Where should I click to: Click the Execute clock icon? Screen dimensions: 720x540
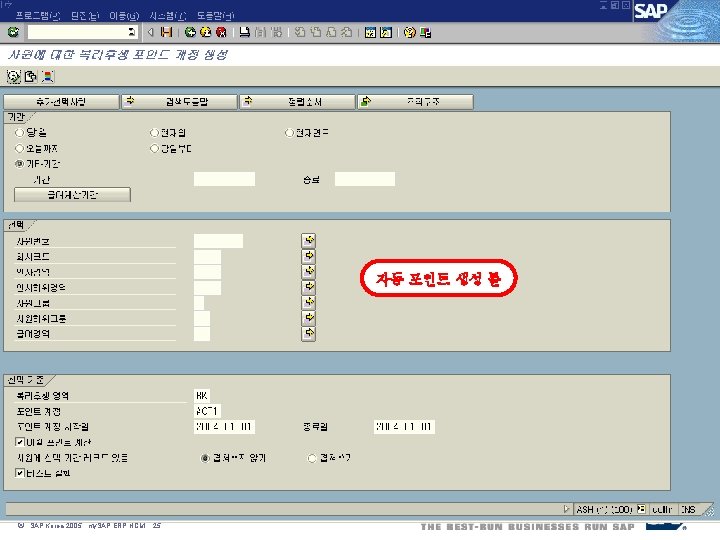point(14,77)
